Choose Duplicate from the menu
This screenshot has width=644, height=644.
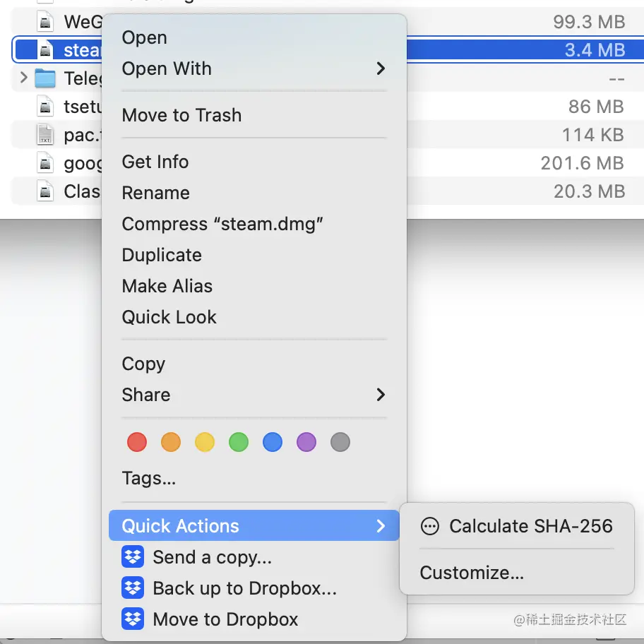162,255
